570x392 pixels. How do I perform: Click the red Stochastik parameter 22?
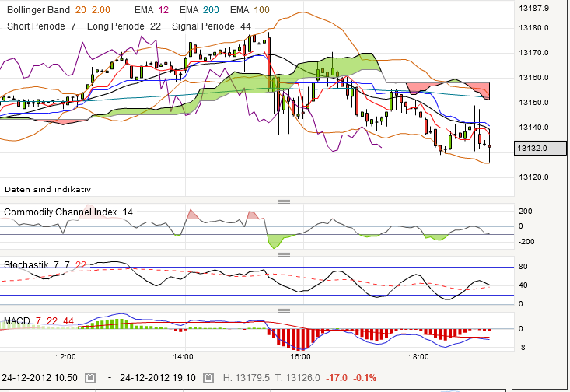(x=81, y=264)
